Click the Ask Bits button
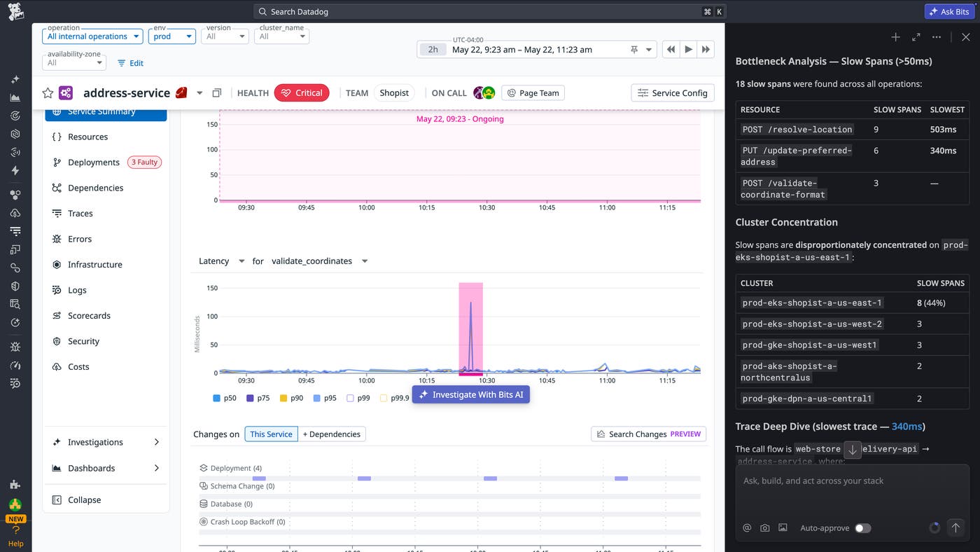The height and width of the screenshot is (552, 980). (949, 11)
